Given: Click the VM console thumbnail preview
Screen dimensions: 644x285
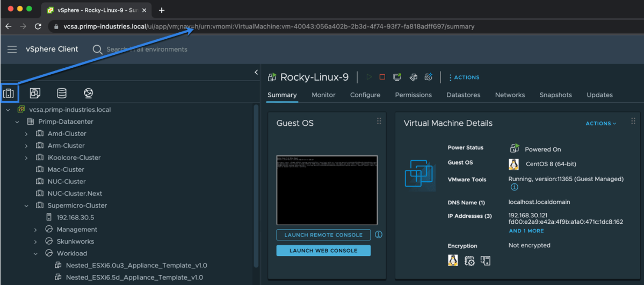Looking at the screenshot, I should (x=327, y=190).
